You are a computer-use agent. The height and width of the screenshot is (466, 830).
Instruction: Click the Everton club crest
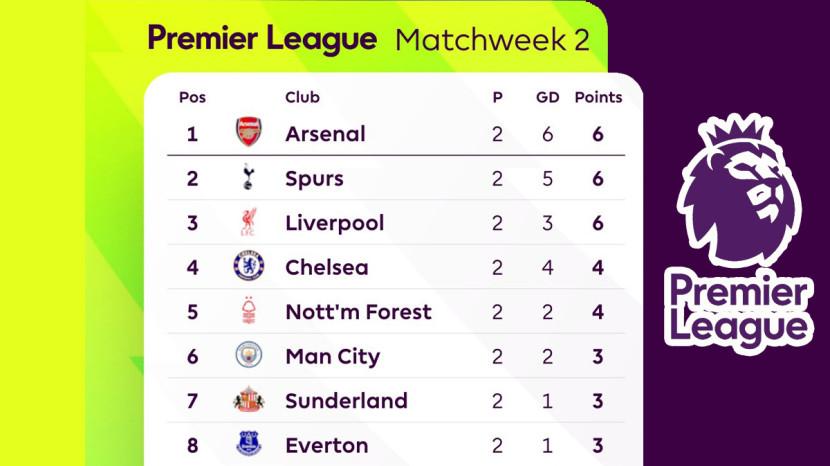point(248,444)
